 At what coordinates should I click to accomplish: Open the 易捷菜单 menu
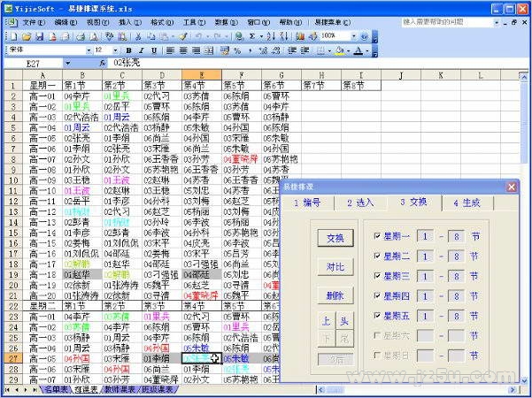(x=332, y=22)
